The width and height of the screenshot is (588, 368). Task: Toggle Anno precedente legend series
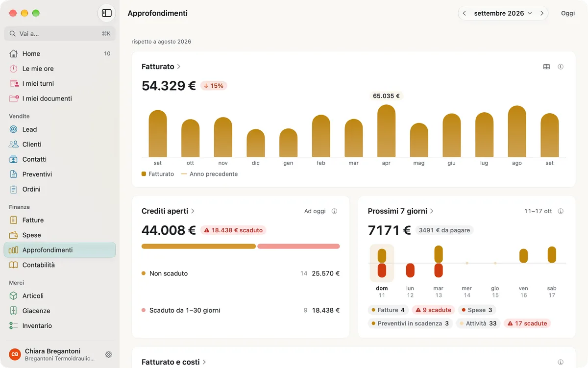pos(210,174)
